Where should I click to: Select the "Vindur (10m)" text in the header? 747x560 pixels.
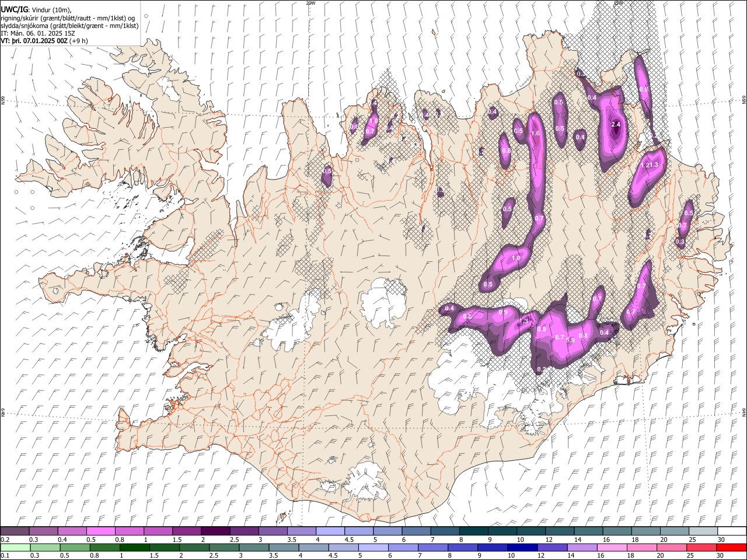click(50, 9)
